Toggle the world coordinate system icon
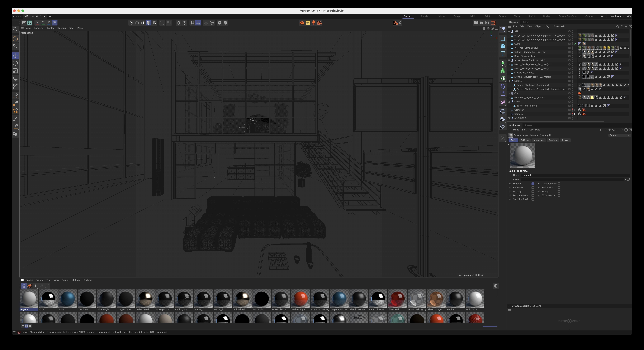This screenshot has width=644, height=350. (x=55, y=23)
